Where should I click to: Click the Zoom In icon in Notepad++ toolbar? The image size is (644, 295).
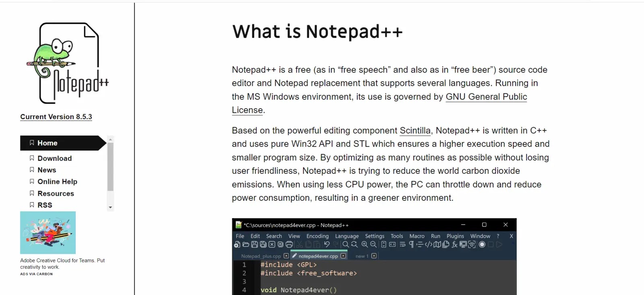pos(364,244)
